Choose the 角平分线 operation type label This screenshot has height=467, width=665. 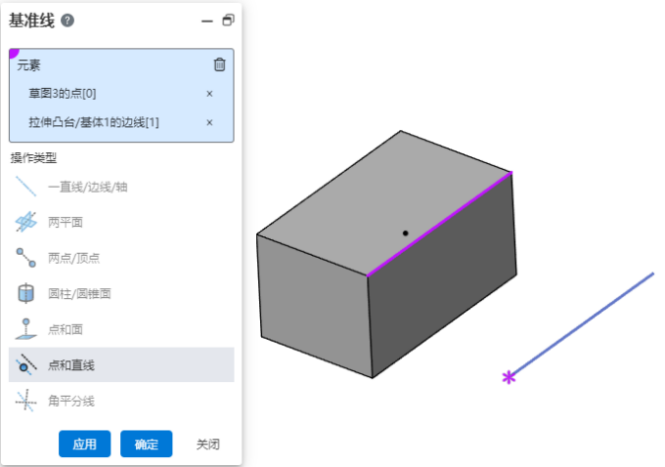71,401
